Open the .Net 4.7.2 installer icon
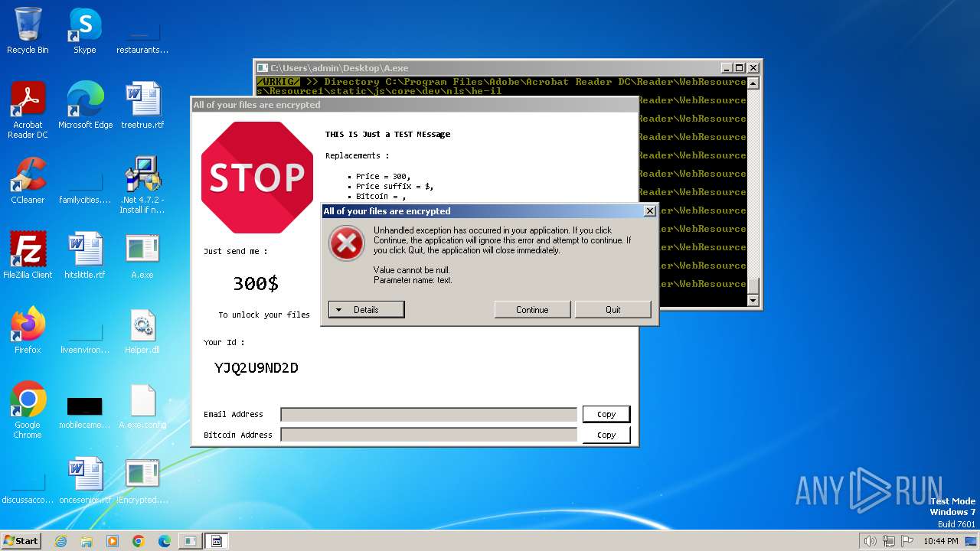Viewport: 980px width, 551px height. [142, 185]
